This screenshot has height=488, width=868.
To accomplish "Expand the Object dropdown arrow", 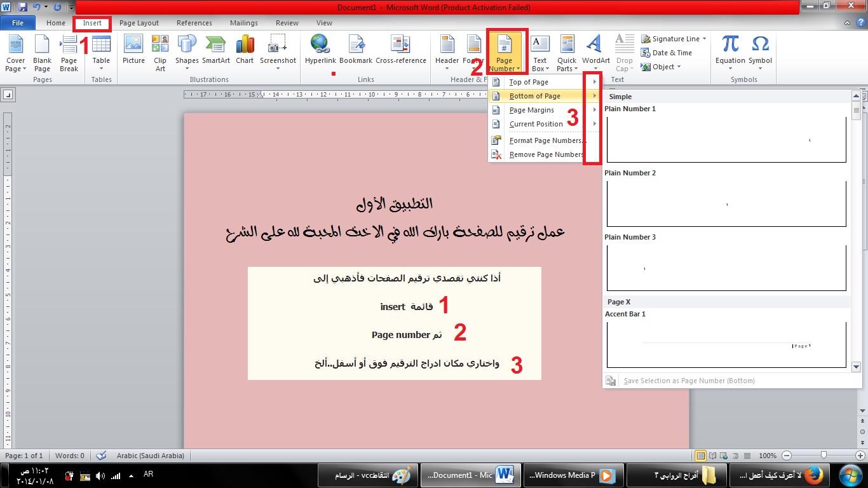I will point(679,67).
